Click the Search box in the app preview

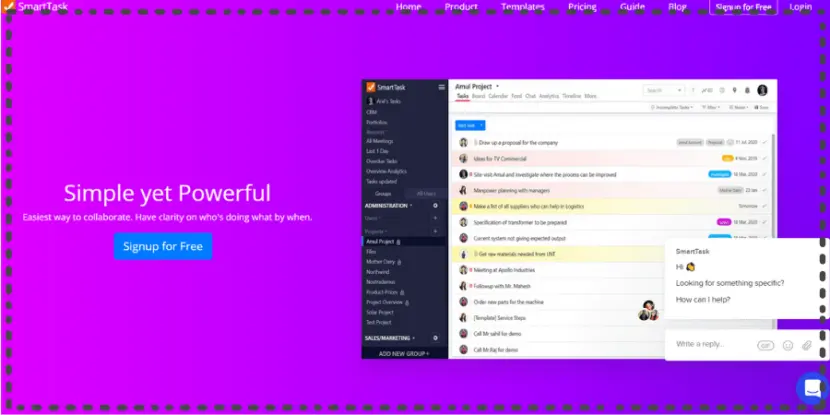click(x=664, y=91)
